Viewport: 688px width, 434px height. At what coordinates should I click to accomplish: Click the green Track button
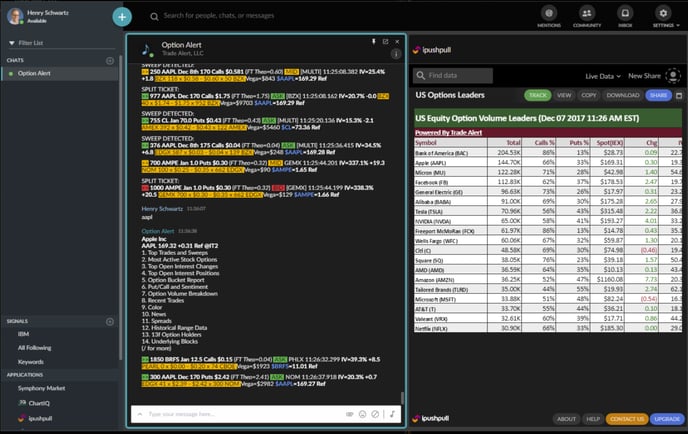538,95
